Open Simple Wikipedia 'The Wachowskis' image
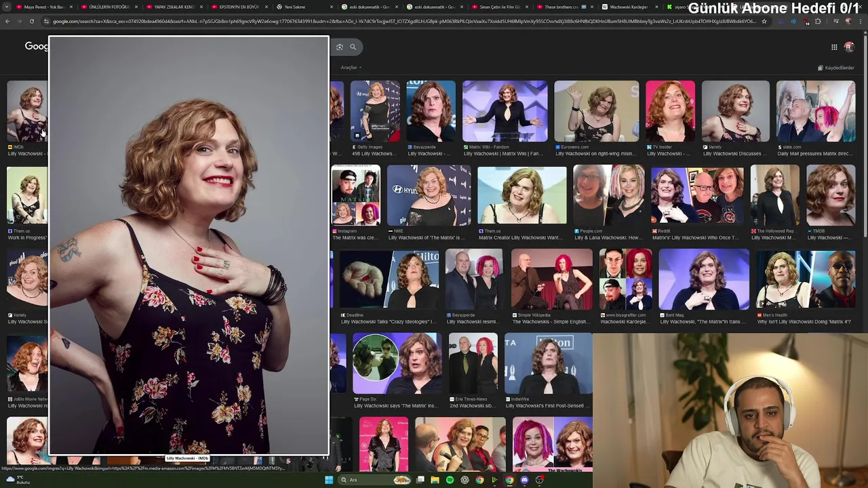The image size is (868, 488). pos(552,279)
